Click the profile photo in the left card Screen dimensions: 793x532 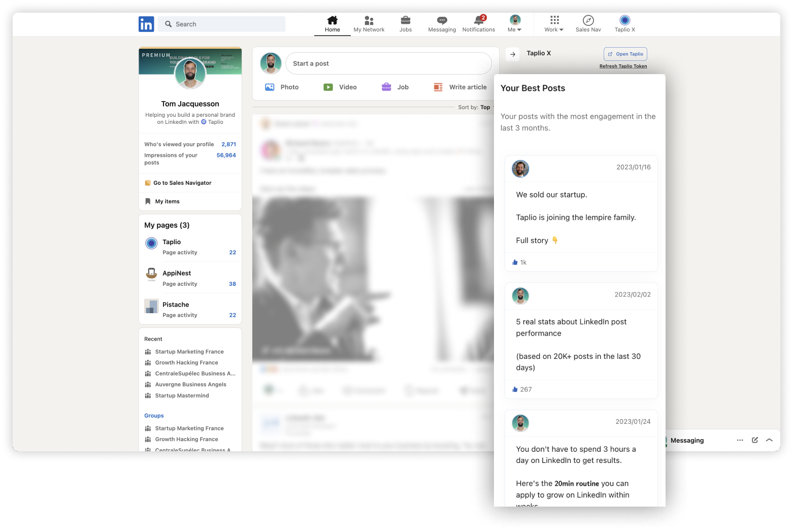pos(190,74)
